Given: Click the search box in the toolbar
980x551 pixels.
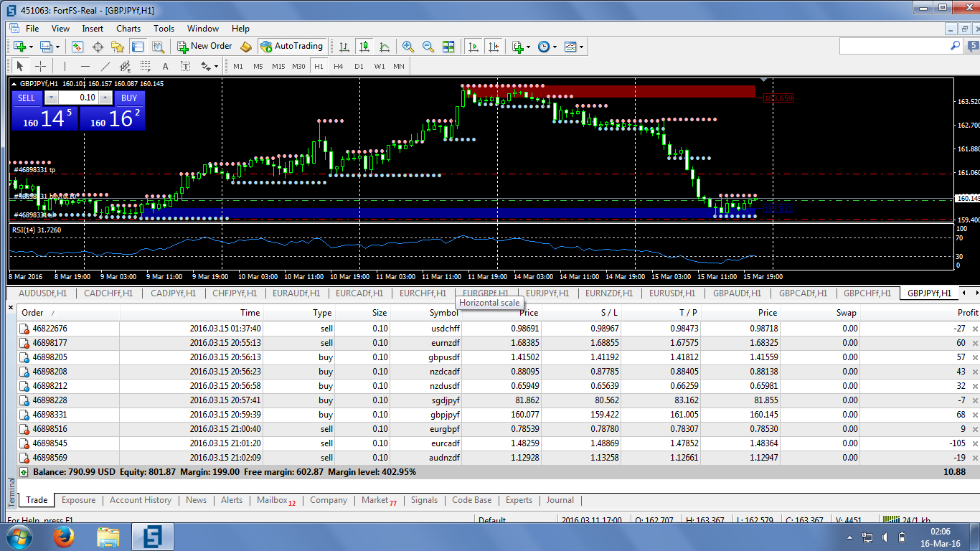Looking at the screenshot, I should 902,45.
